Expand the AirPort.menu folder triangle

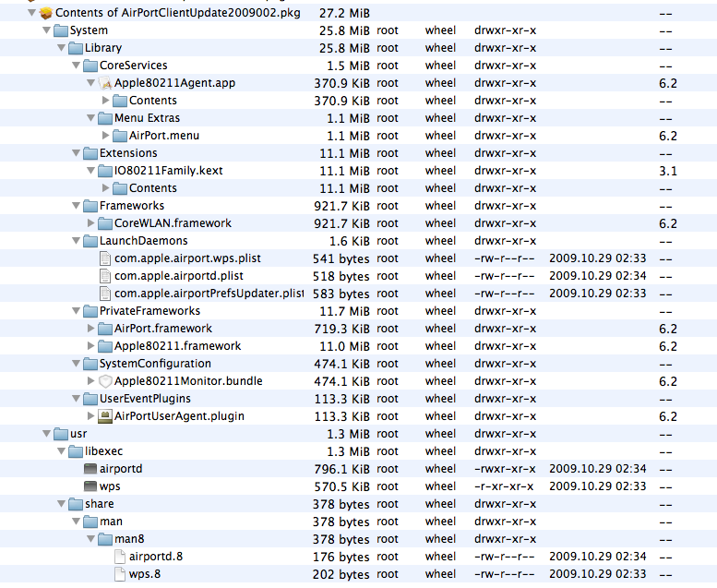click(105, 136)
